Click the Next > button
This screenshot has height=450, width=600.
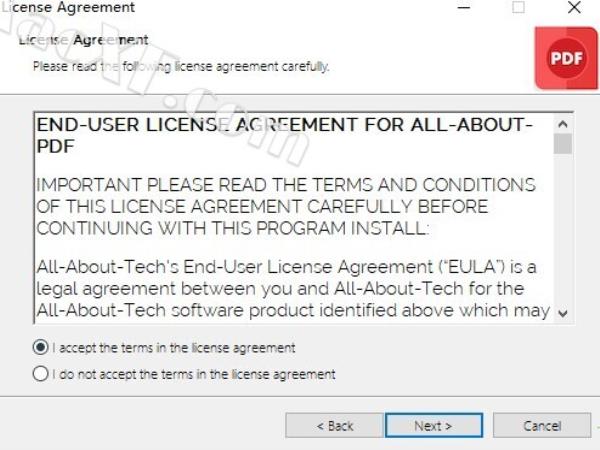434,425
